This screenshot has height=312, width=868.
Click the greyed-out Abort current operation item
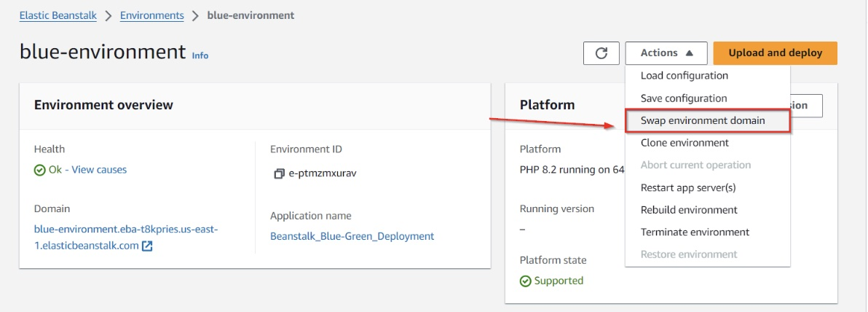tap(695, 165)
